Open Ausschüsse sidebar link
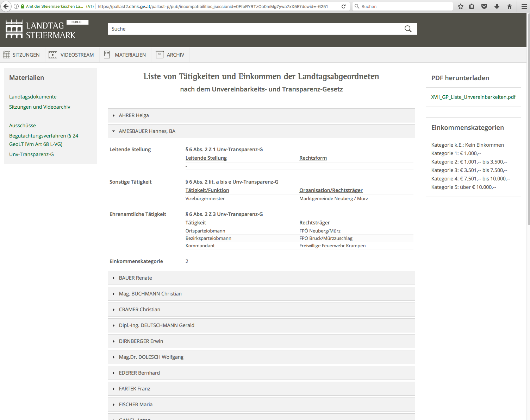Viewport: 530px width, 420px height. click(23, 126)
